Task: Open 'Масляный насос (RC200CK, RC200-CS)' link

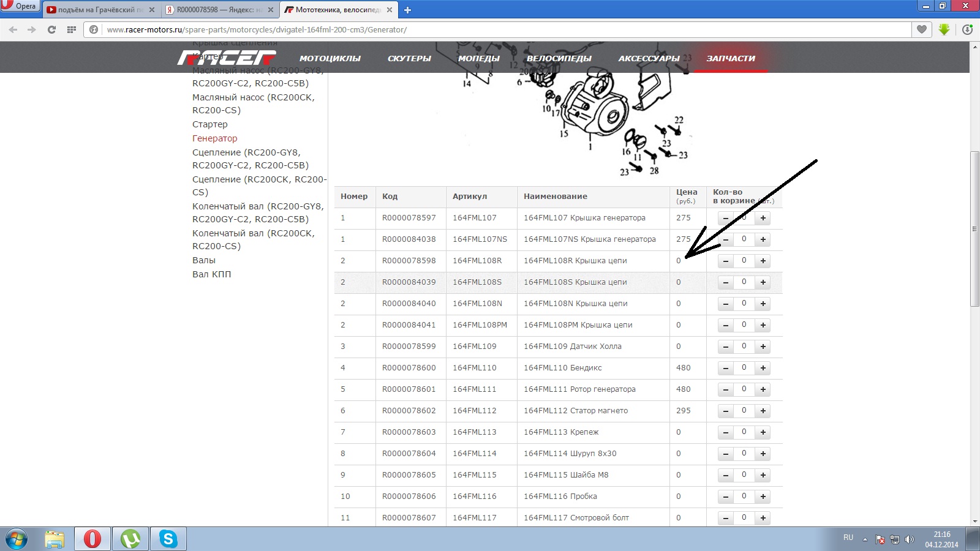Action: coord(254,103)
